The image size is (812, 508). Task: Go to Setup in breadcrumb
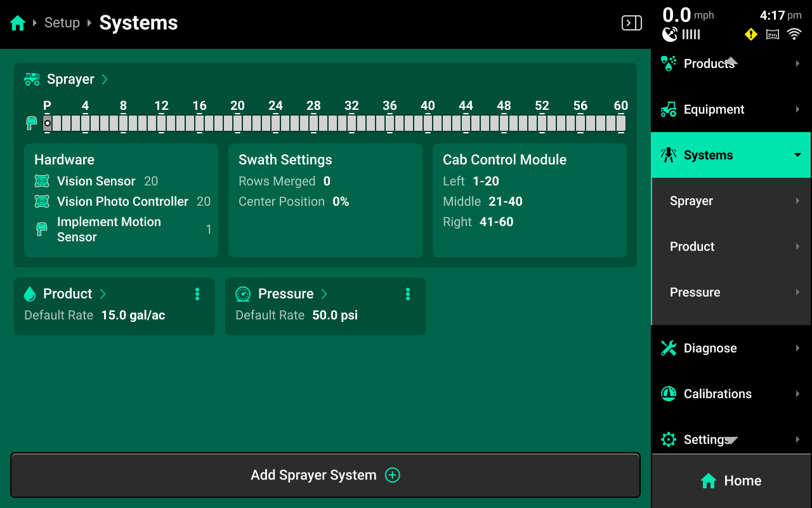click(62, 23)
